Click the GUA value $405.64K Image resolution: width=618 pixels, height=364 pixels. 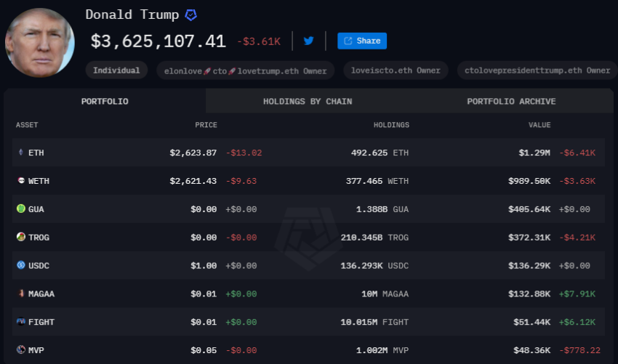pos(529,209)
